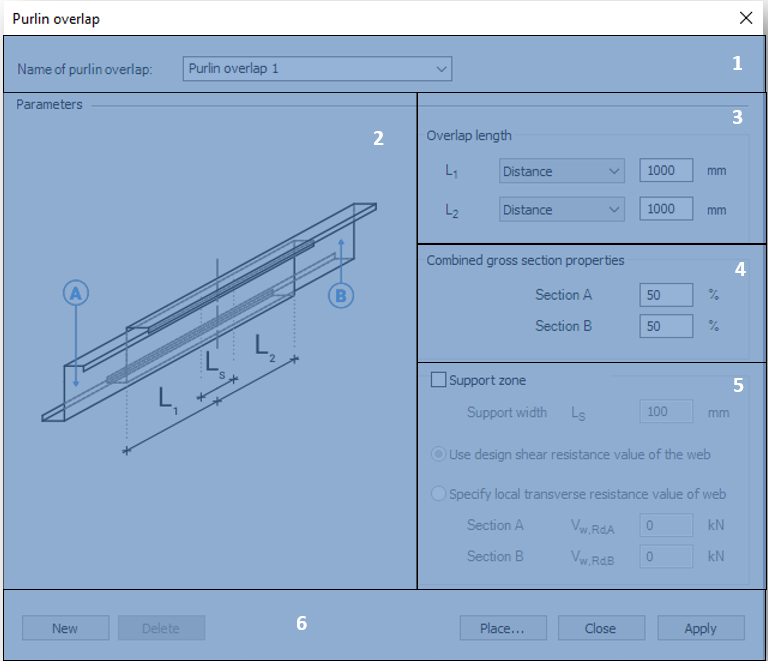This screenshot has width=768, height=661.
Task: Click the Close button at bottom
Action: pos(601,628)
